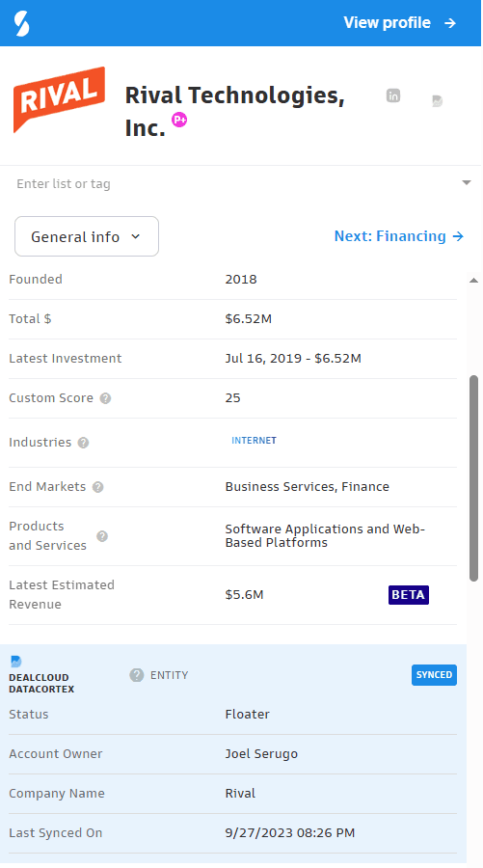
Task: Click the Founded value 2018
Action: pyautogui.click(x=241, y=279)
